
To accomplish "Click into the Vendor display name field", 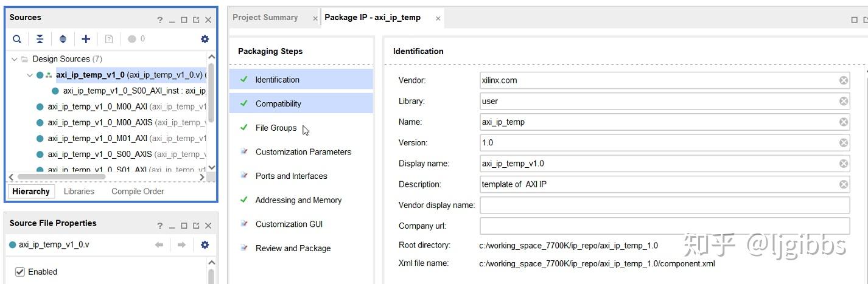I will tap(664, 205).
